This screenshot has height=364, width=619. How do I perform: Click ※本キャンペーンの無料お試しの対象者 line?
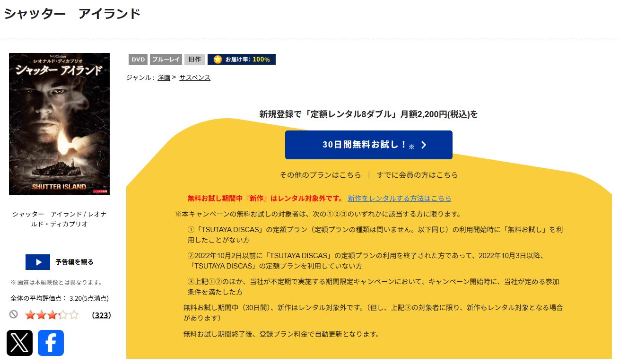318,214
